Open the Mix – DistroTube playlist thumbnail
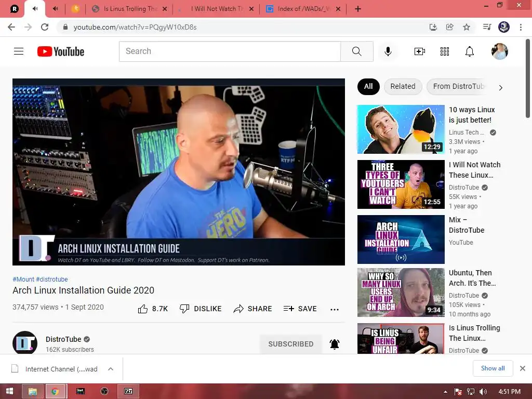Image resolution: width=532 pixels, height=399 pixels. pos(401,239)
